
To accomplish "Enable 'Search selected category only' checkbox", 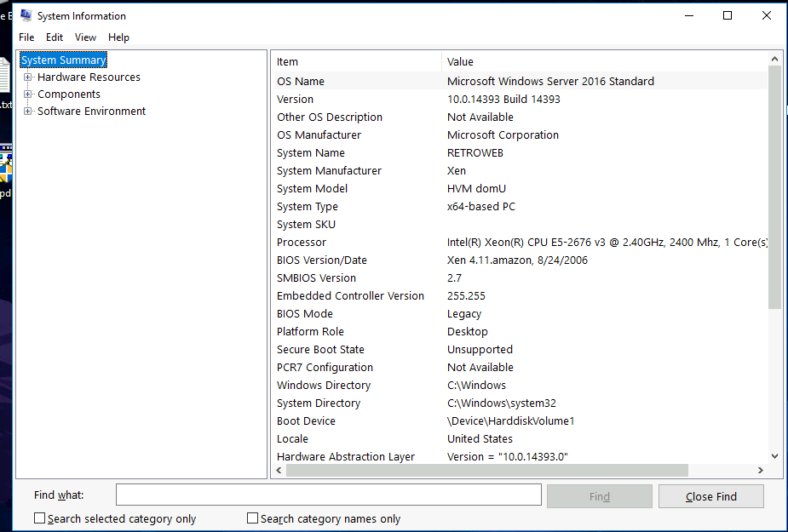I will 40,518.
